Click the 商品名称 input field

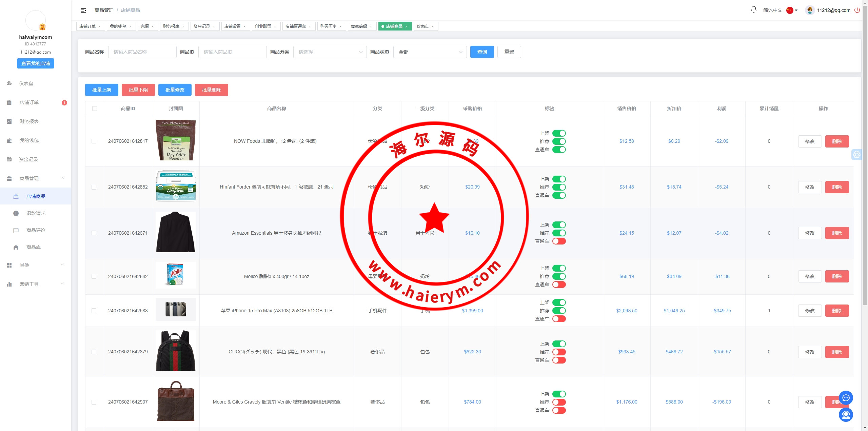tap(142, 52)
